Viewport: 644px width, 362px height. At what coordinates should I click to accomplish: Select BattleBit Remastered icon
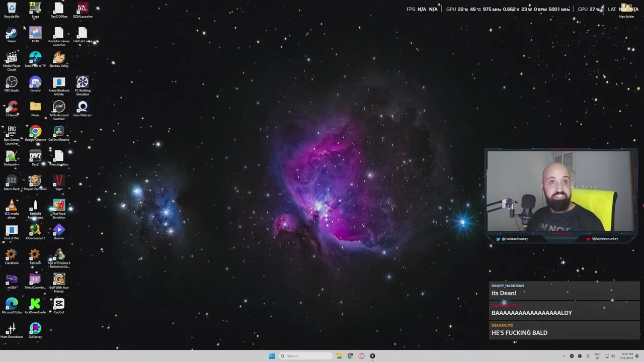pos(35,209)
